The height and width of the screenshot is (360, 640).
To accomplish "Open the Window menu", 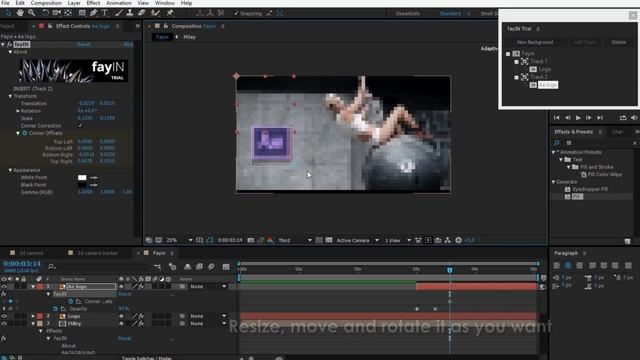I will [164, 3].
